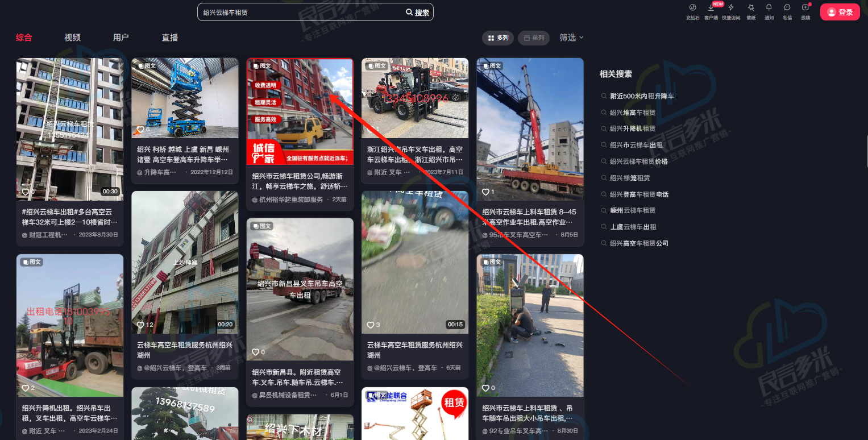
Task: Switch to the 用户 tab
Action: (121, 38)
